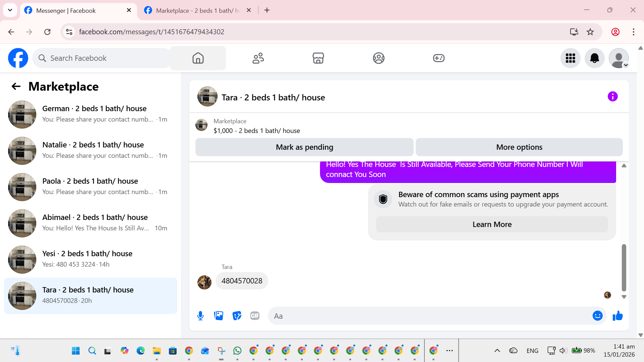Click the chat header listing thumbnail

[x=208, y=97]
